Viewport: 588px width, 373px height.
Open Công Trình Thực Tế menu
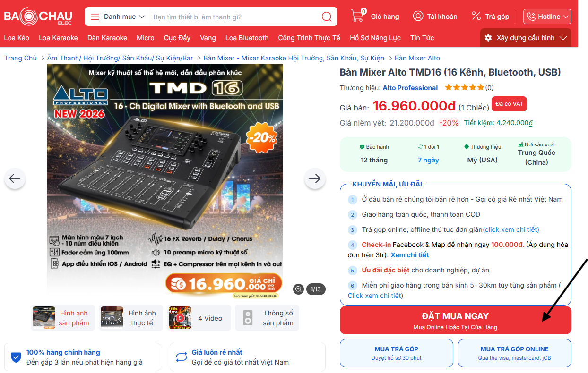[x=309, y=38]
